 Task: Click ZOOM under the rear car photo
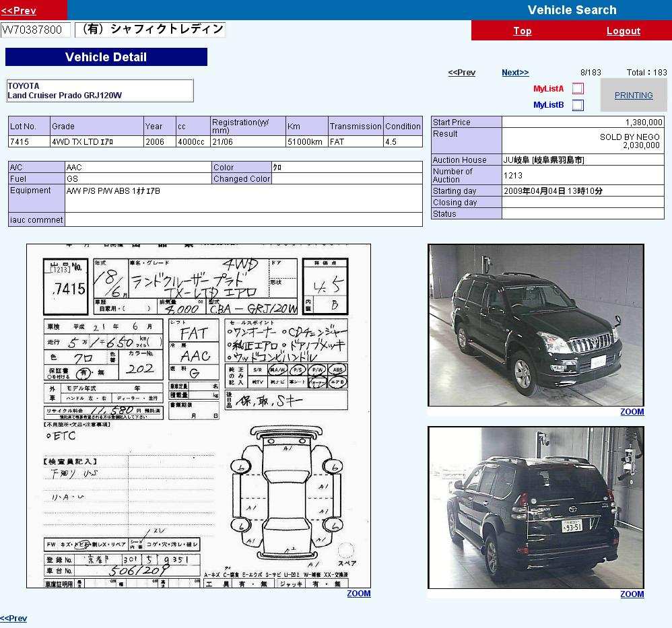point(632,594)
